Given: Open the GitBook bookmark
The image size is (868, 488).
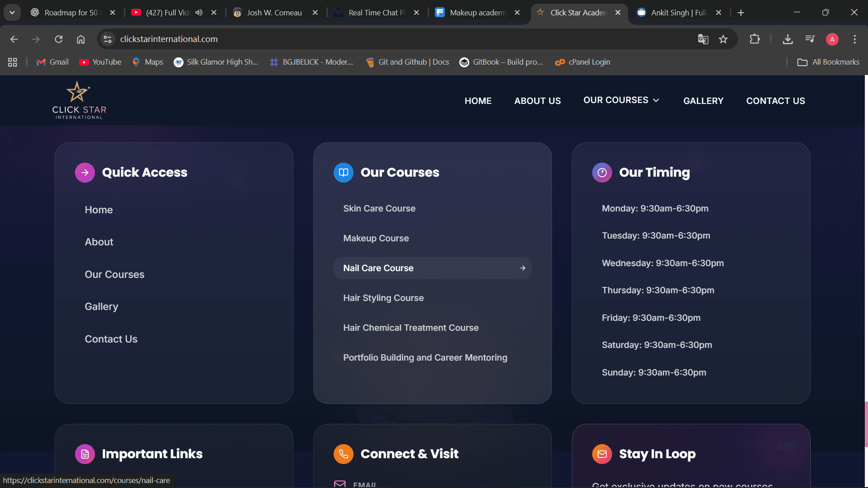Looking at the screenshot, I should [501, 62].
